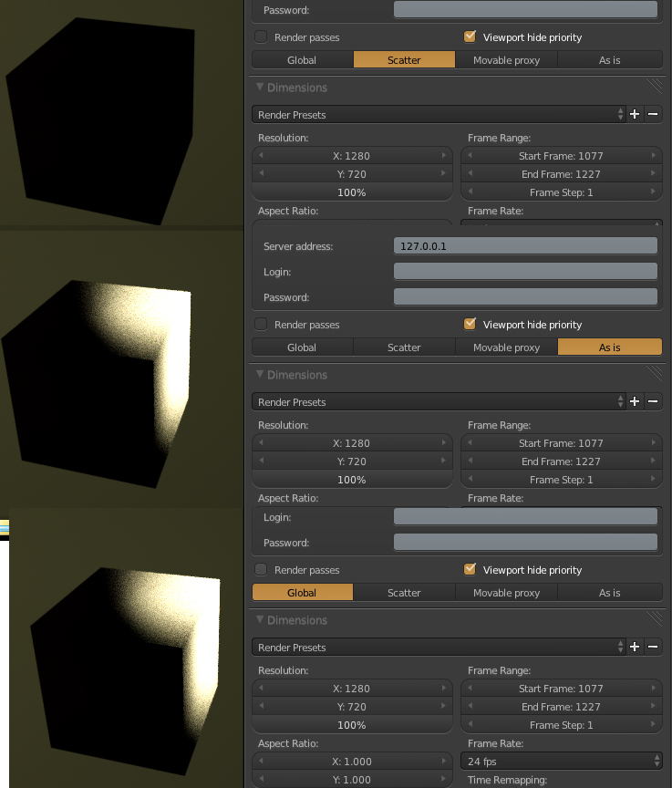Click Login field in Global-active panel

click(x=525, y=516)
